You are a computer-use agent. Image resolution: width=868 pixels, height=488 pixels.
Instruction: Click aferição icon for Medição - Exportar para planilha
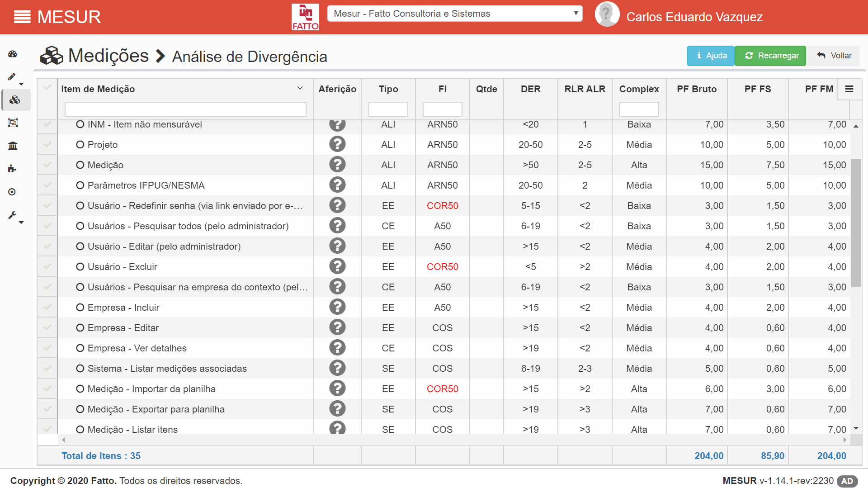pos(337,409)
